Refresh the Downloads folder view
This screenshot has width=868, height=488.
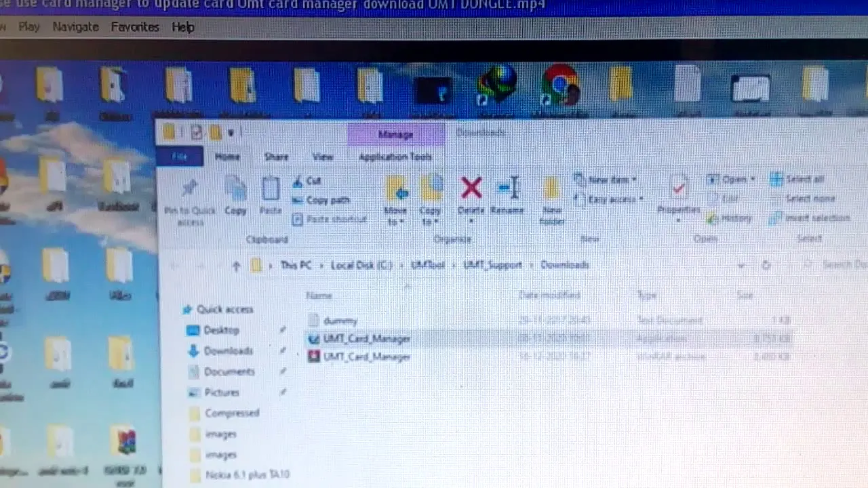click(766, 265)
